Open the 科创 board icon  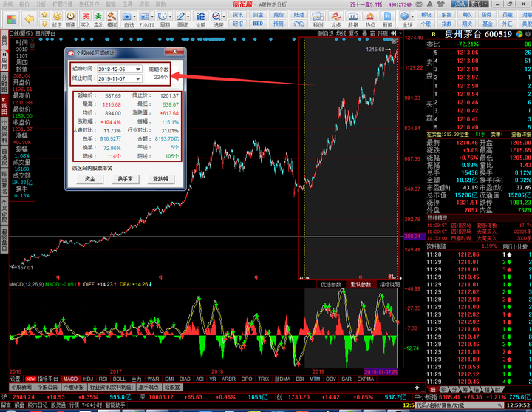coord(318,16)
